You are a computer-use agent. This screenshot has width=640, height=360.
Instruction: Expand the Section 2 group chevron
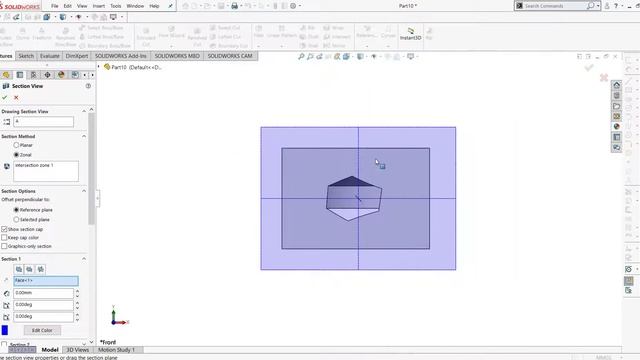click(84, 344)
